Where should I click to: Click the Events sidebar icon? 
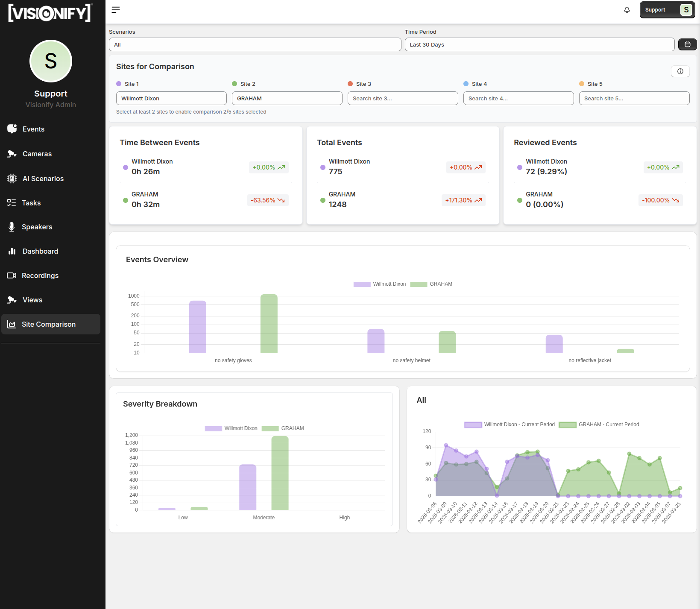pos(12,129)
